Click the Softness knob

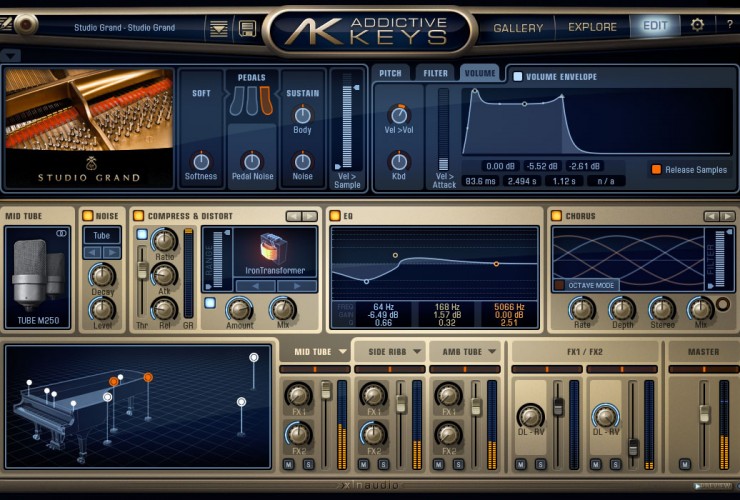[x=201, y=161]
